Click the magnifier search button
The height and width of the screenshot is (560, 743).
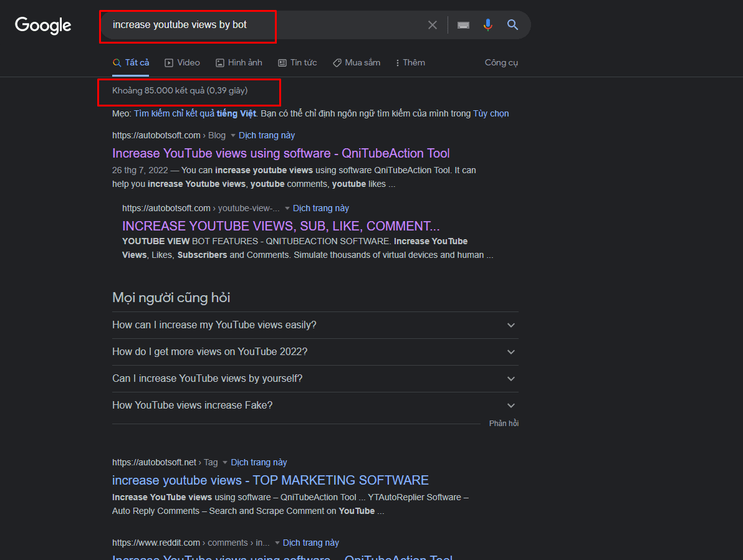pyautogui.click(x=512, y=25)
